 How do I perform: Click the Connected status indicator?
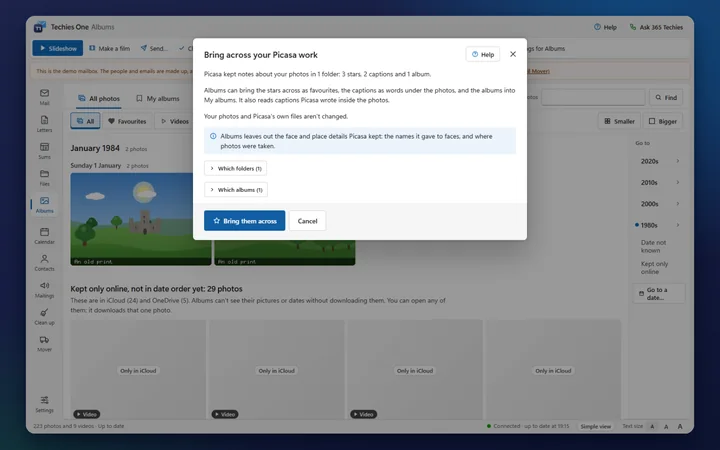[x=528, y=426]
